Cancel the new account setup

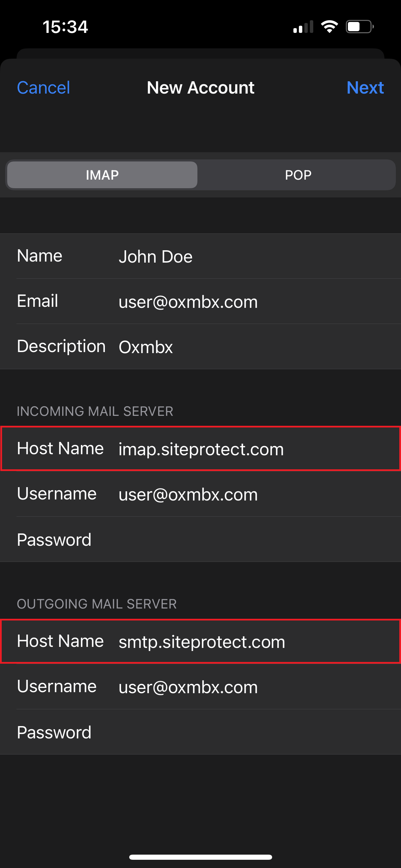click(x=44, y=88)
